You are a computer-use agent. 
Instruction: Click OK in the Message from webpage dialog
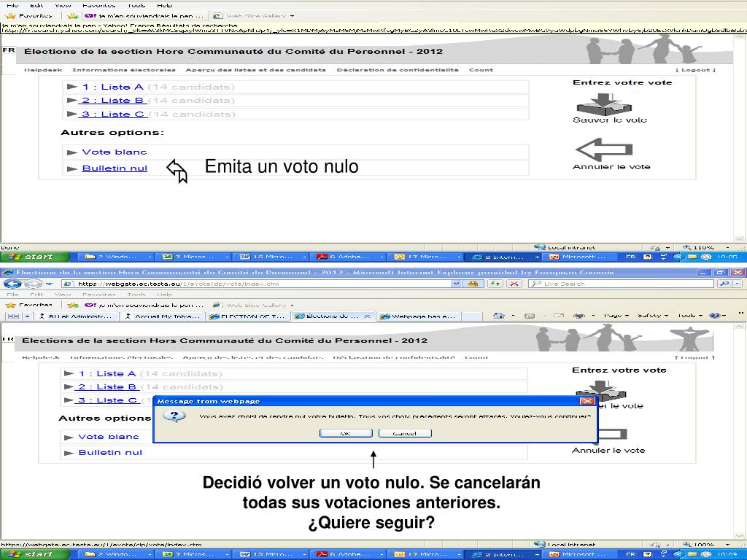[x=346, y=433]
